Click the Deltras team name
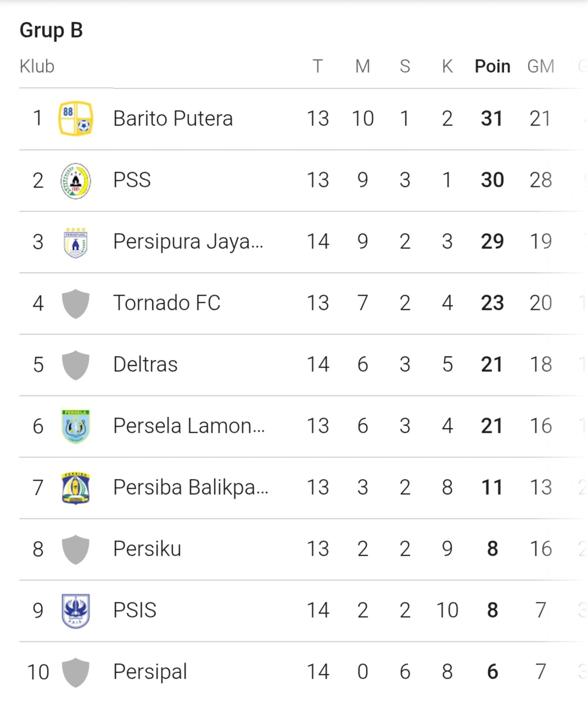Screen dimensions: 588x709 pos(146,364)
